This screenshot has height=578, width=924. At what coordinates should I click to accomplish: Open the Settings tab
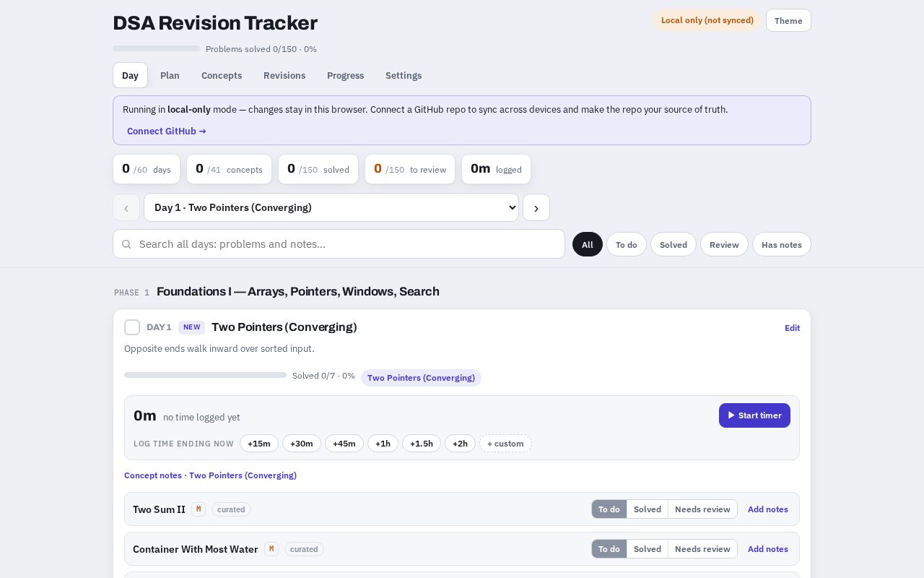(x=404, y=75)
